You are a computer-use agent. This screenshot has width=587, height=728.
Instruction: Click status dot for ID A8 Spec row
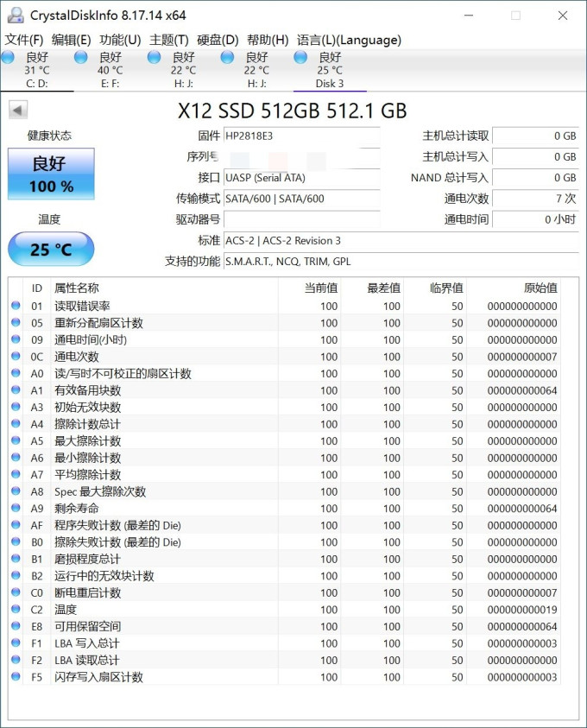(16, 491)
